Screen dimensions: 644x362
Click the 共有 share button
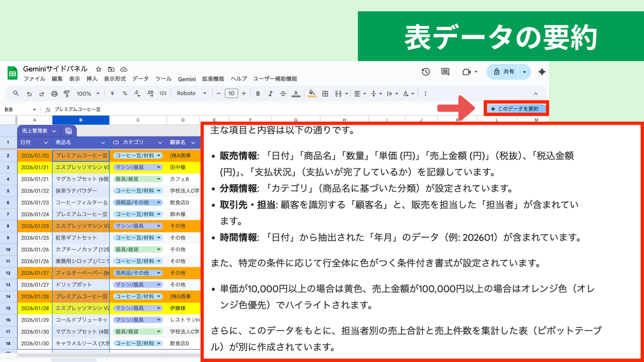[504, 72]
